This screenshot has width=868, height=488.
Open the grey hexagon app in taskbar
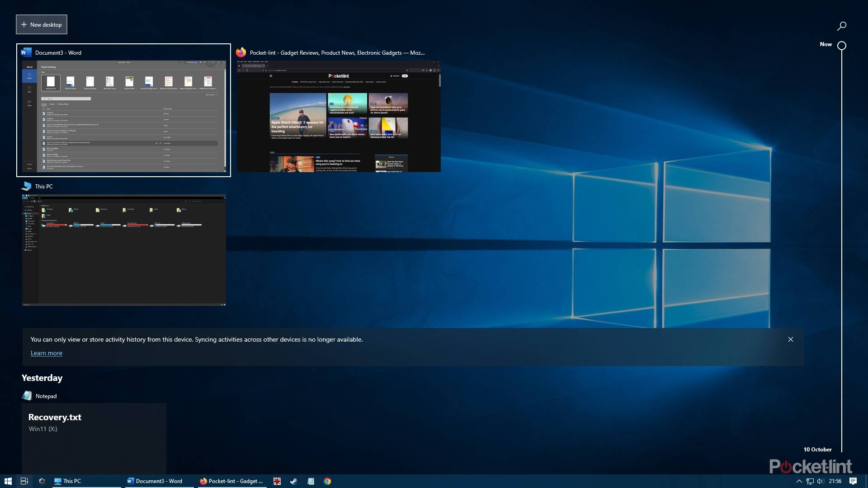(x=42, y=481)
